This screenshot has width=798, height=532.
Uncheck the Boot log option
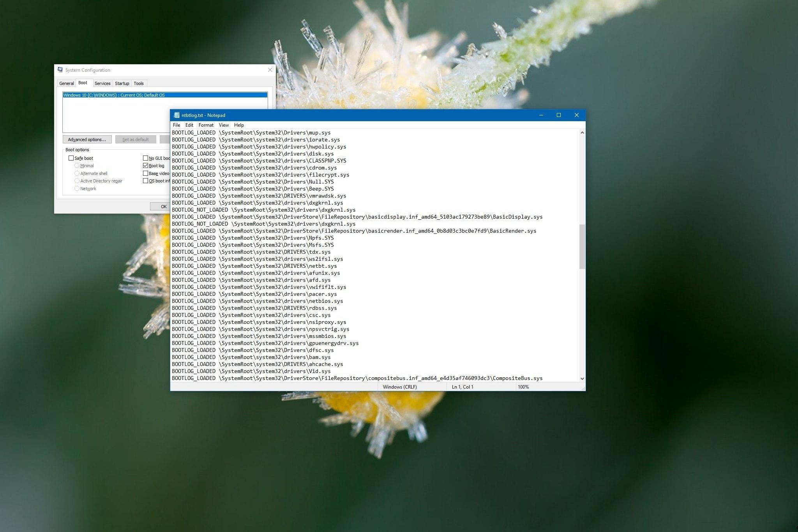[x=146, y=166]
